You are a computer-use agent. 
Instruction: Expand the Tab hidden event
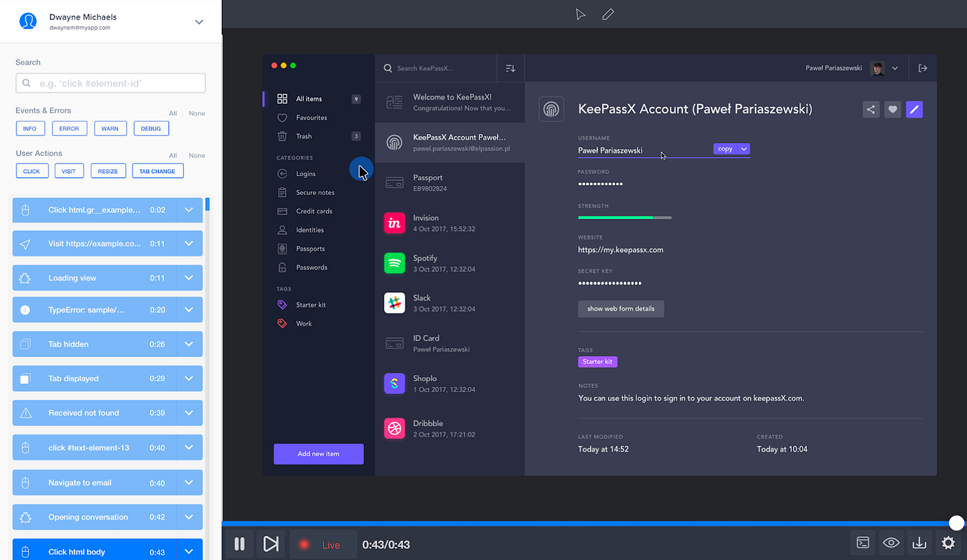point(189,344)
